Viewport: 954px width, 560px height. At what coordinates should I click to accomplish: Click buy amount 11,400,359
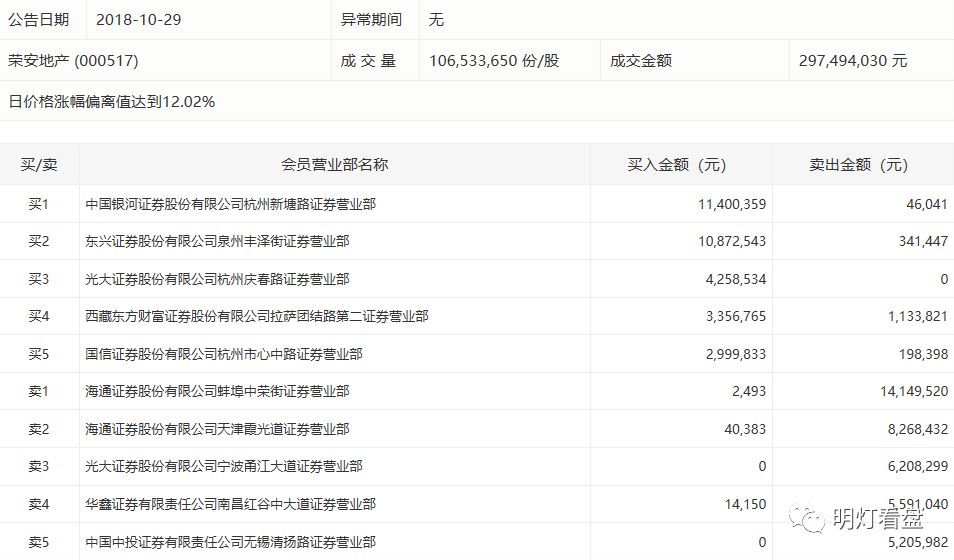pyautogui.click(x=732, y=204)
